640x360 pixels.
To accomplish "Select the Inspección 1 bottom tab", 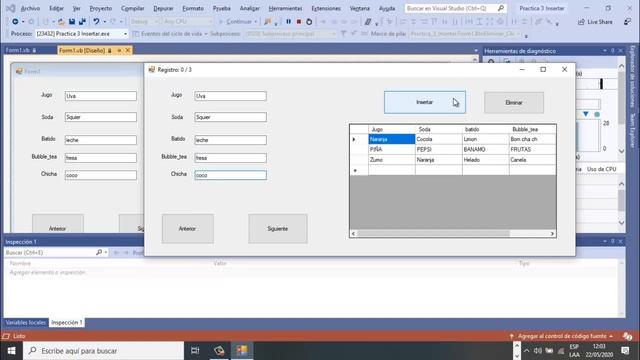I will point(67,322).
